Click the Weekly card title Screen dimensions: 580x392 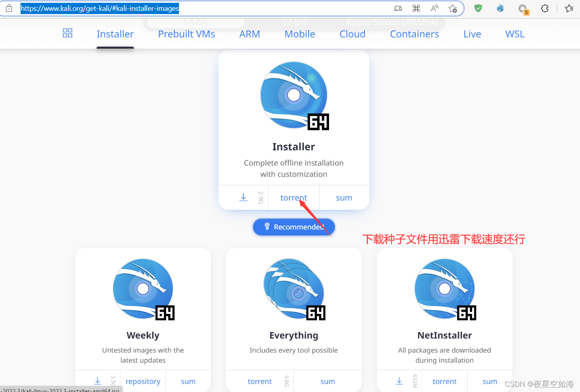coord(143,335)
